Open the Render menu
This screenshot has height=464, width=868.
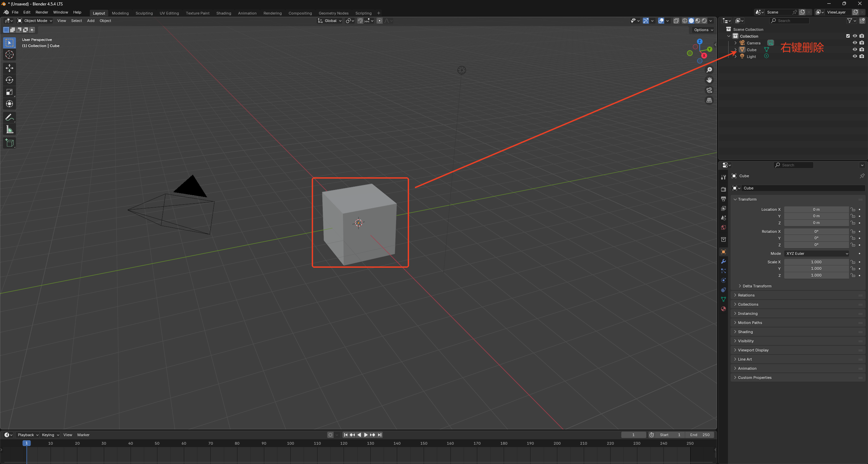coord(42,12)
